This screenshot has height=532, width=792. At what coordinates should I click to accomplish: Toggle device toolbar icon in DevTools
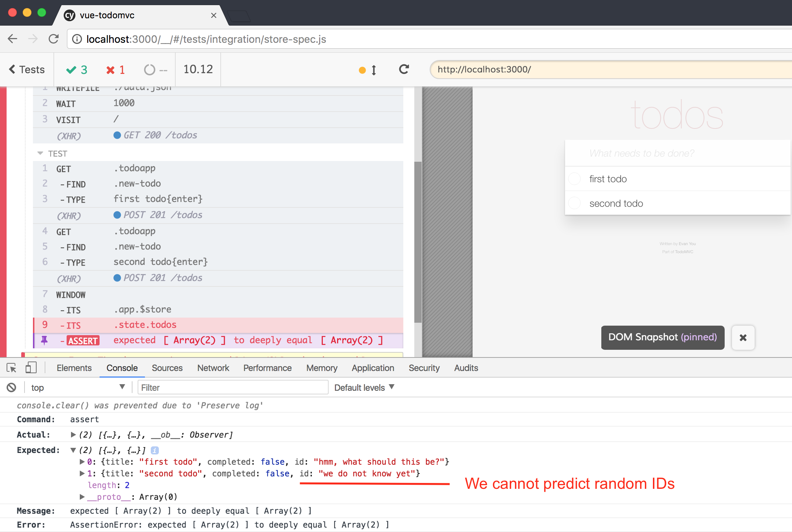[31, 368]
